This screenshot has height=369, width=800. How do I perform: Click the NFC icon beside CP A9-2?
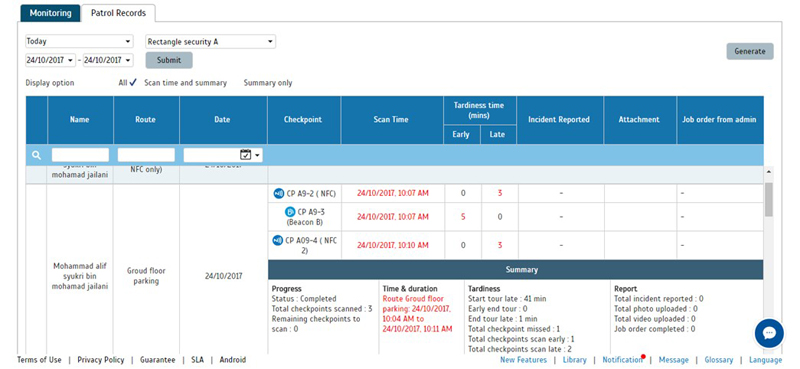[x=278, y=193]
